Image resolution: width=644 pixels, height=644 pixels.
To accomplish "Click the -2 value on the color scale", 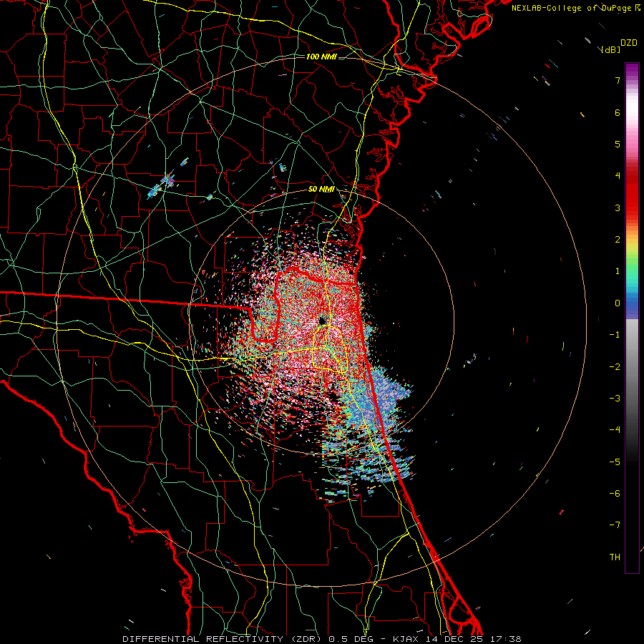I will click(x=615, y=367).
